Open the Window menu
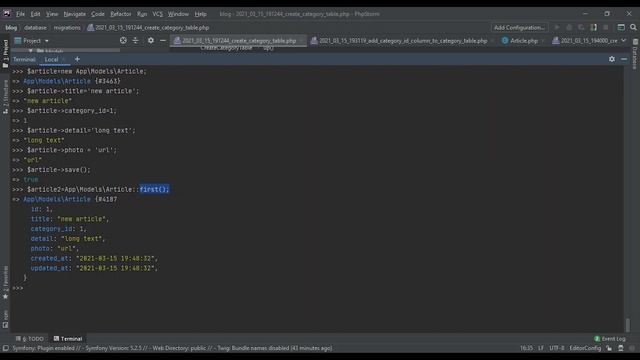This screenshot has height=360, width=640. point(178,14)
